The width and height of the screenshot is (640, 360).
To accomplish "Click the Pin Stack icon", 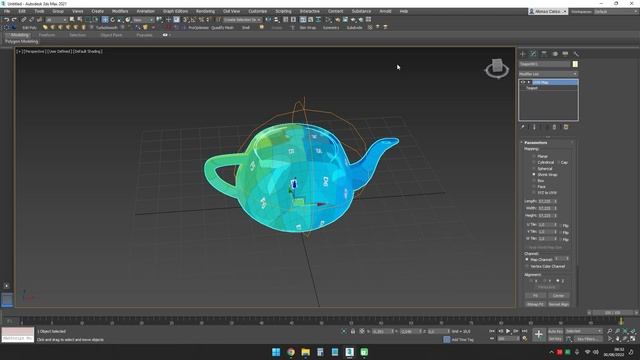I will click(523, 127).
